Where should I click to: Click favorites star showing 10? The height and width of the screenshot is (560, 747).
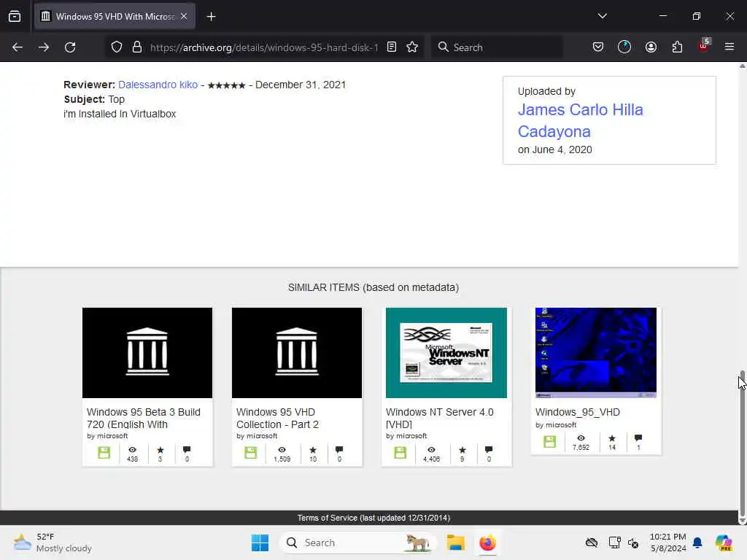tap(312, 449)
